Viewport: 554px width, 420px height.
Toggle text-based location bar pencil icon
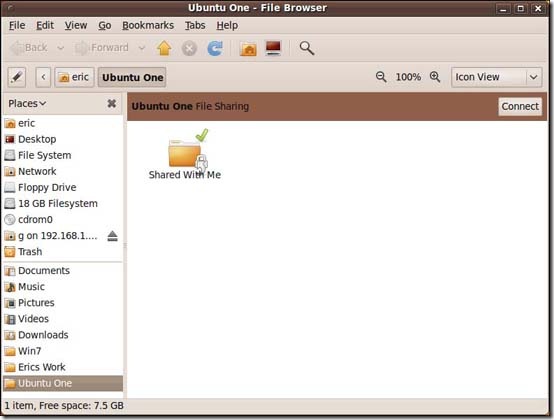17,77
